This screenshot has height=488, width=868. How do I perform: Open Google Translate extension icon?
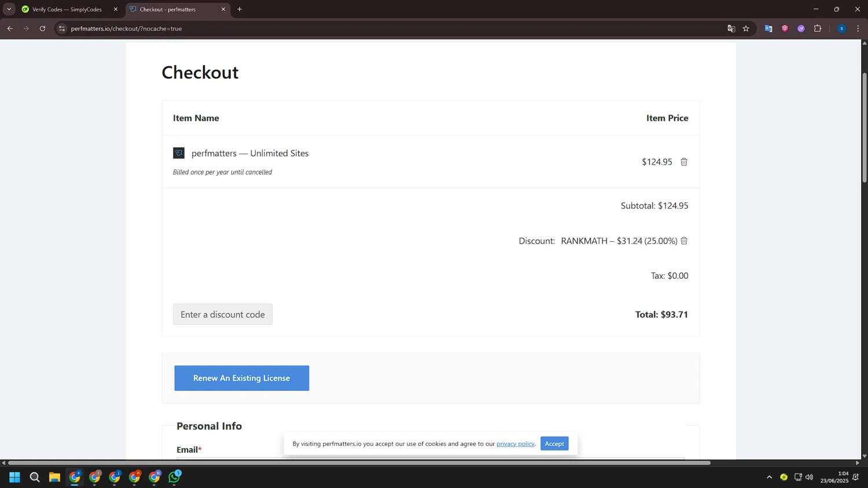tap(768, 28)
